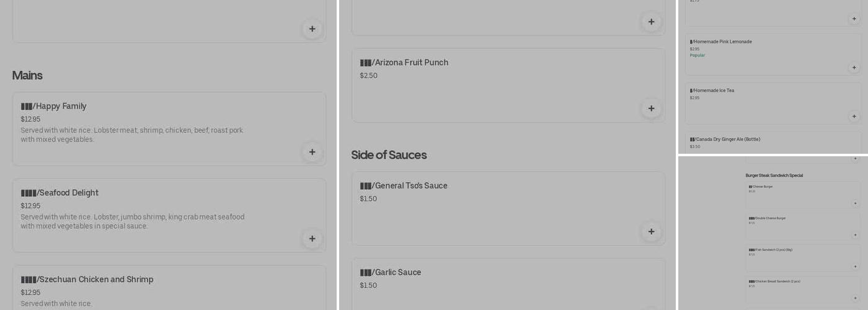Open Seafood Delight description text

(132, 221)
